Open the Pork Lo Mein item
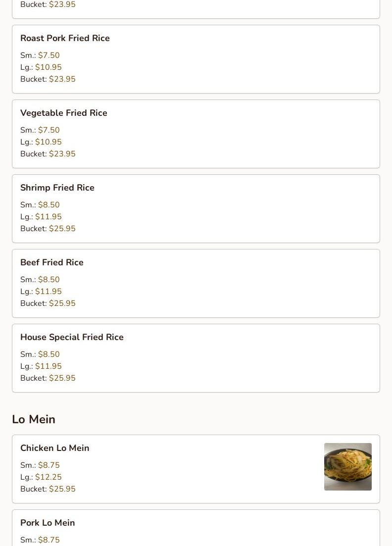 pyautogui.click(x=196, y=528)
